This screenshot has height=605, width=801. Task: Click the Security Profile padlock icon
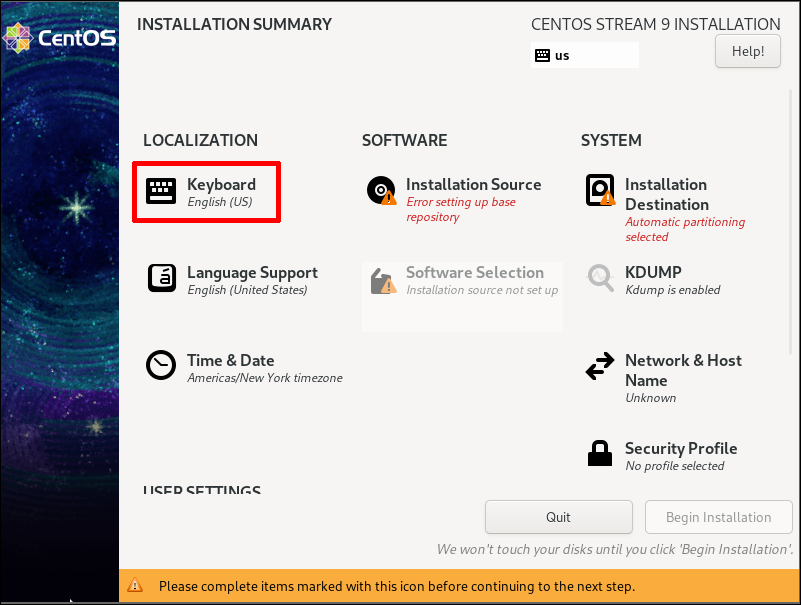pyautogui.click(x=600, y=453)
